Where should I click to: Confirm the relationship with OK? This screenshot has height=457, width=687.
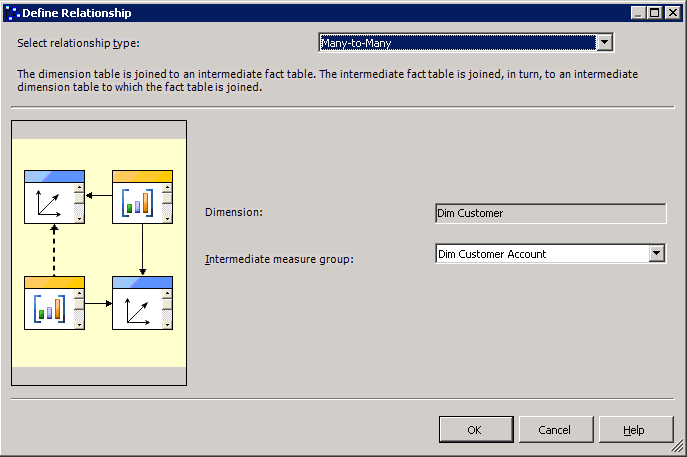(x=476, y=429)
